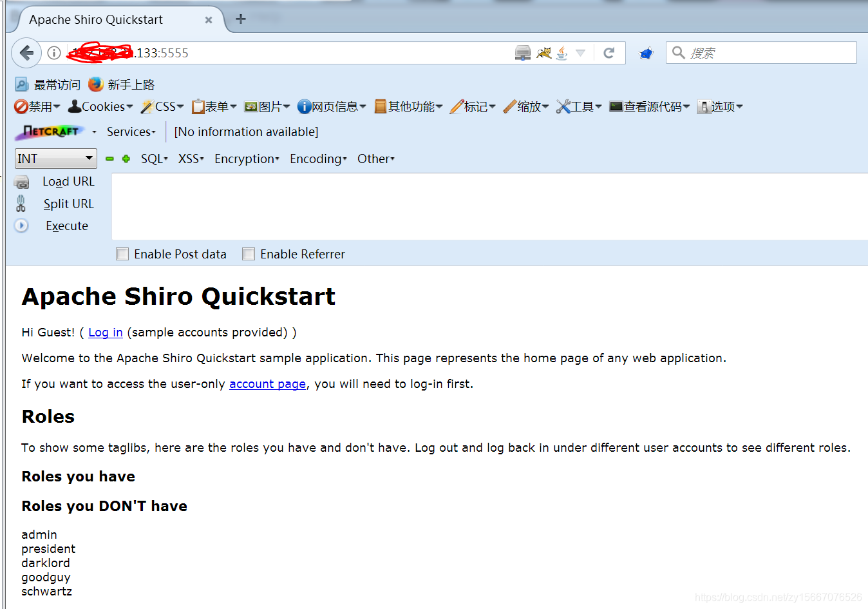The image size is (868, 609).
Task: Tick the Enable Post data checkbox
Action: tap(122, 254)
